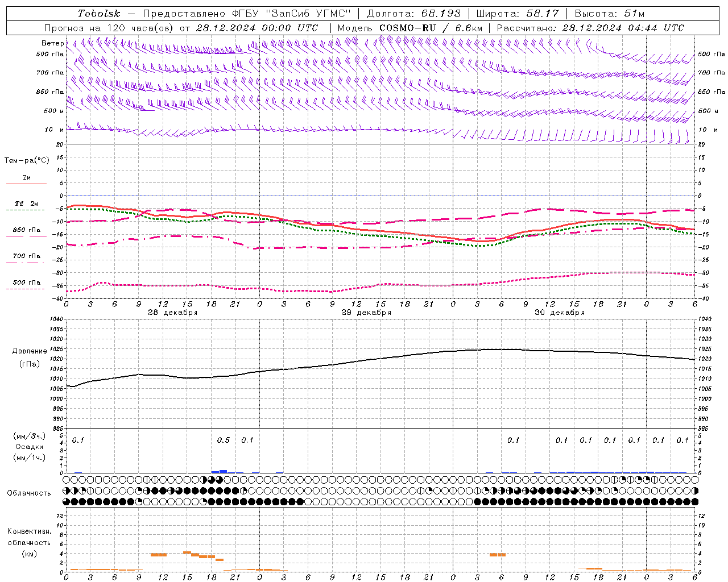728x582 pixels.
Task: Click the Tobolsk station title
Action: 99,14
